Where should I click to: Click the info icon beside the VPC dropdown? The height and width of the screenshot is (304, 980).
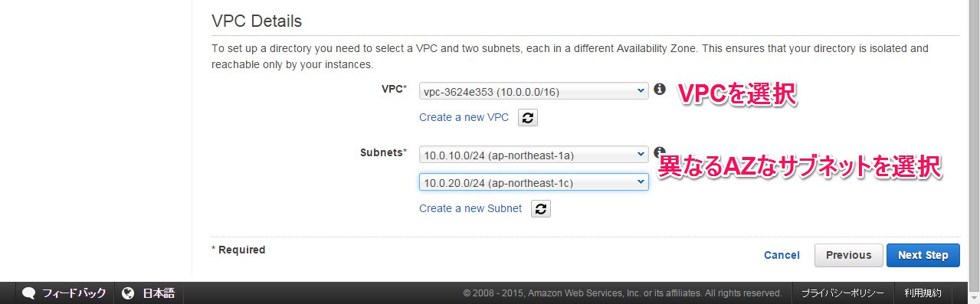coord(660,90)
